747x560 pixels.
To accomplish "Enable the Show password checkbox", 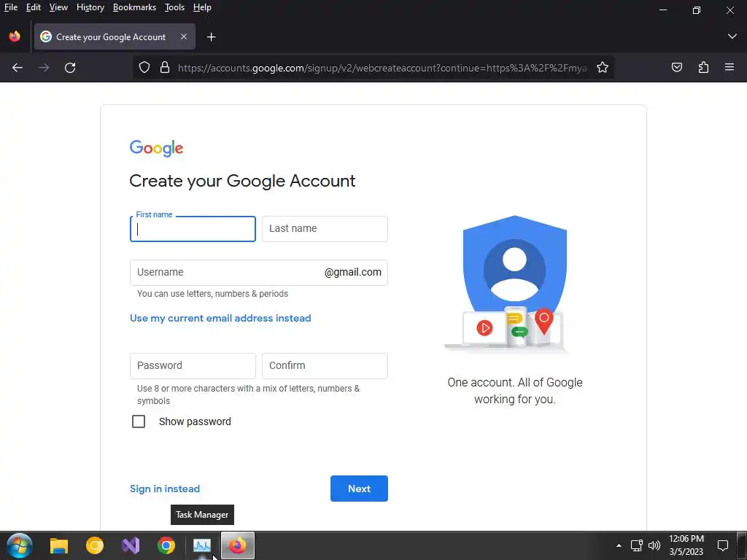I will (139, 421).
